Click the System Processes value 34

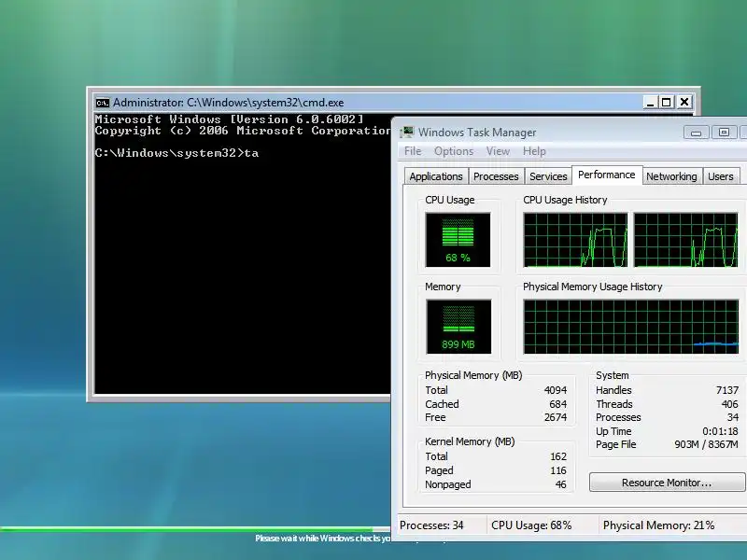point(733,417)
